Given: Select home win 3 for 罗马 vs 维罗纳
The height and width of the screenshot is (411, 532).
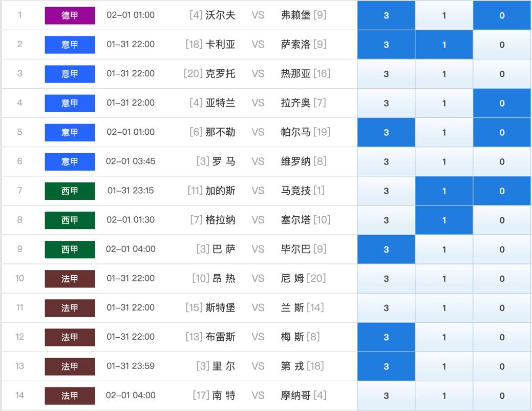Looking at the screenshot, I should coord(386,161).
